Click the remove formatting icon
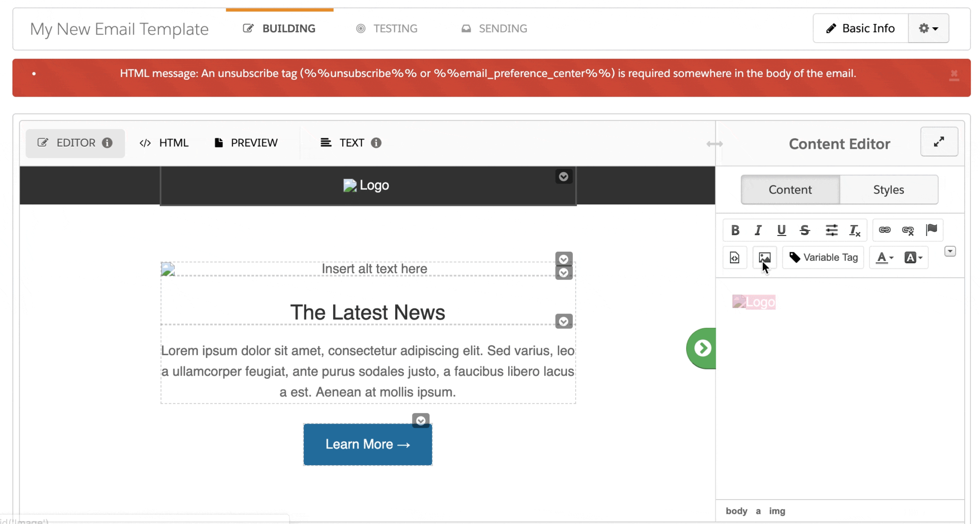This screenshot has height=524, width=980. (855, 230)
